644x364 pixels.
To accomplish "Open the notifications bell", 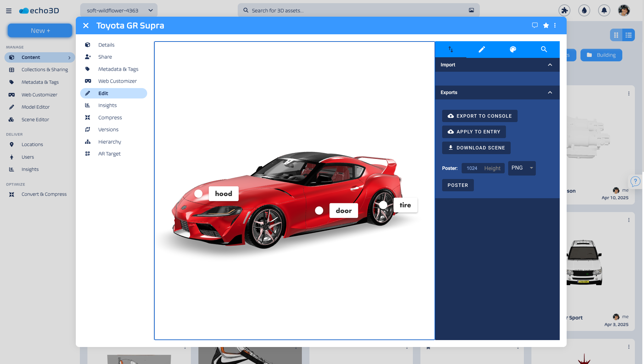I will click(x=604, y=10).
